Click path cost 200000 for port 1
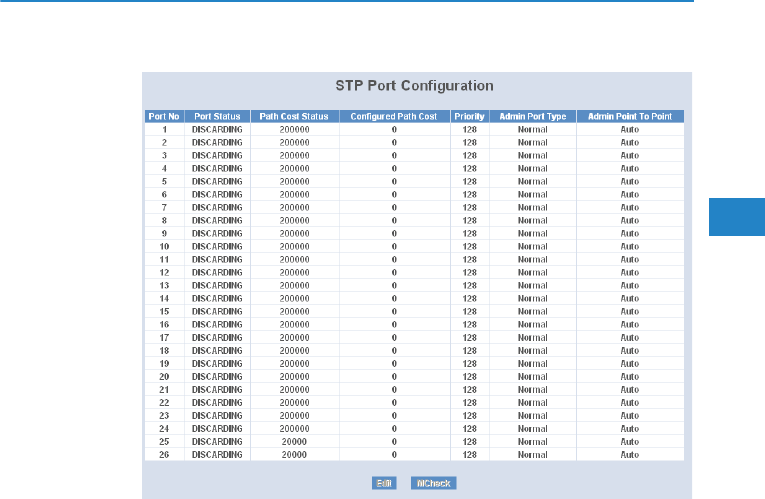Image resolution: width=765 pixels, height=499 pixels. [x=294, y=129]
